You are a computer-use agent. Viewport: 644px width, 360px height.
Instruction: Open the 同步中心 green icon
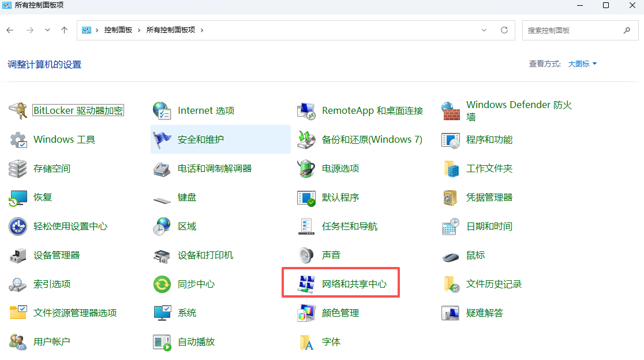162,284
